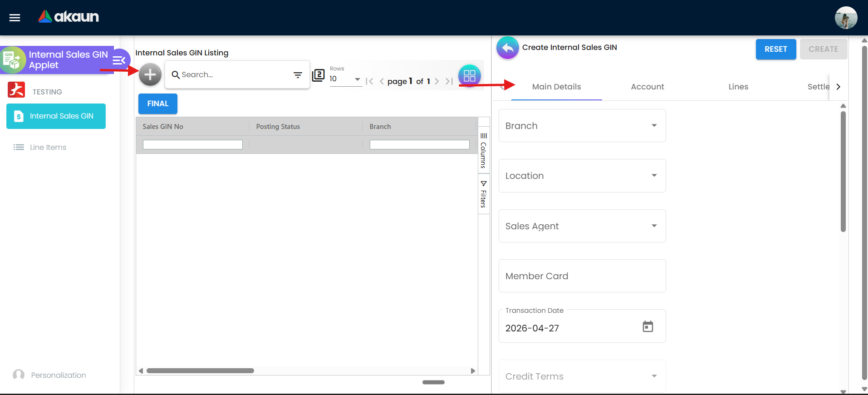Sort by Posting Status column header
The width and height of the screenshot is (868, 395).
click(x=278, y=127)
